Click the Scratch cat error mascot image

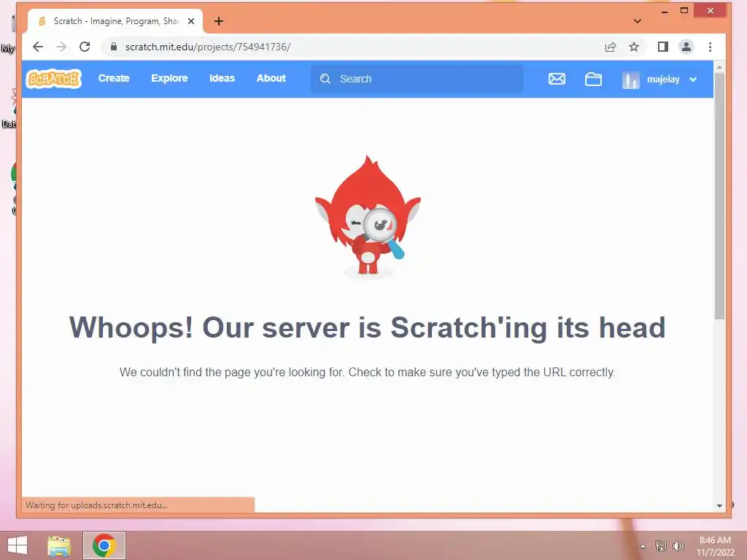(x=368, y=216)
